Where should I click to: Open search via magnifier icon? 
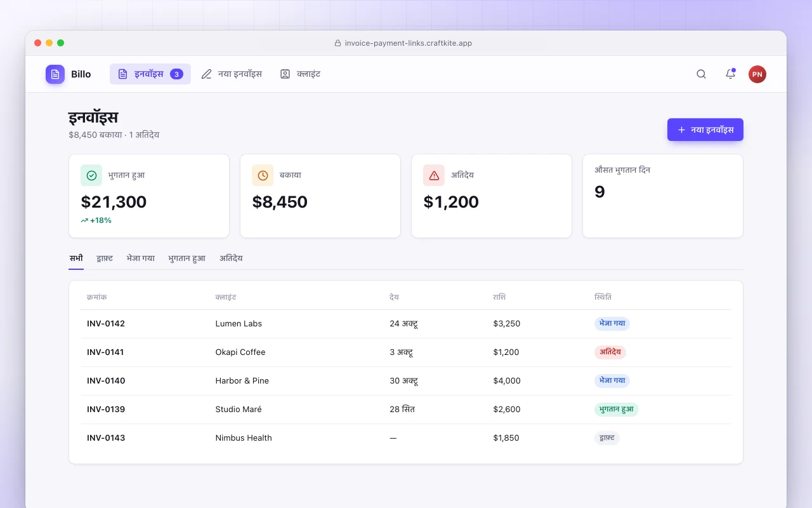[701, 74]
